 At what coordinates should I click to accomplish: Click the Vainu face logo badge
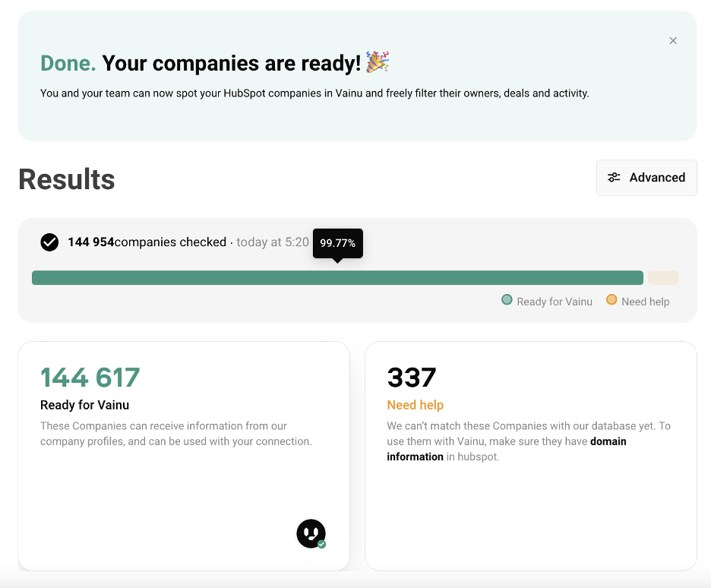tap(311, 533)
